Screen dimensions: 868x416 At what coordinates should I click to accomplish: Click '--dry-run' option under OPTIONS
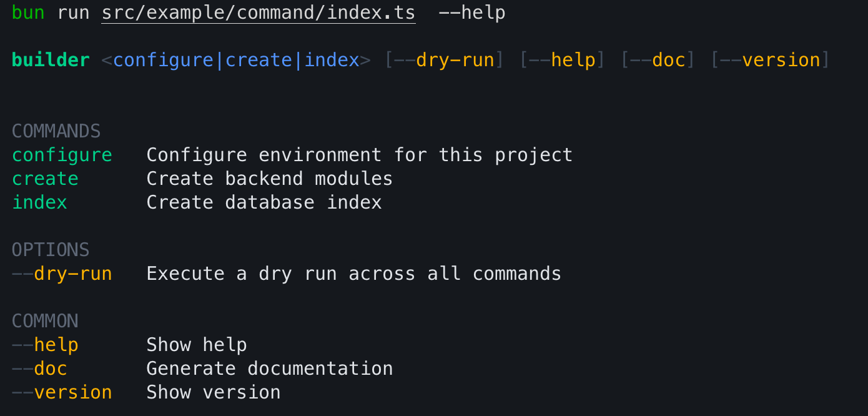pyautogui.click(x=62, y=274)
